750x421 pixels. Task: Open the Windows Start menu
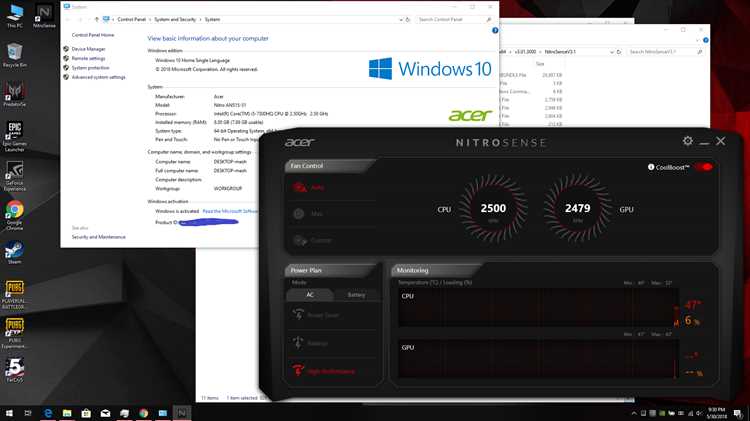pos(9,413)
